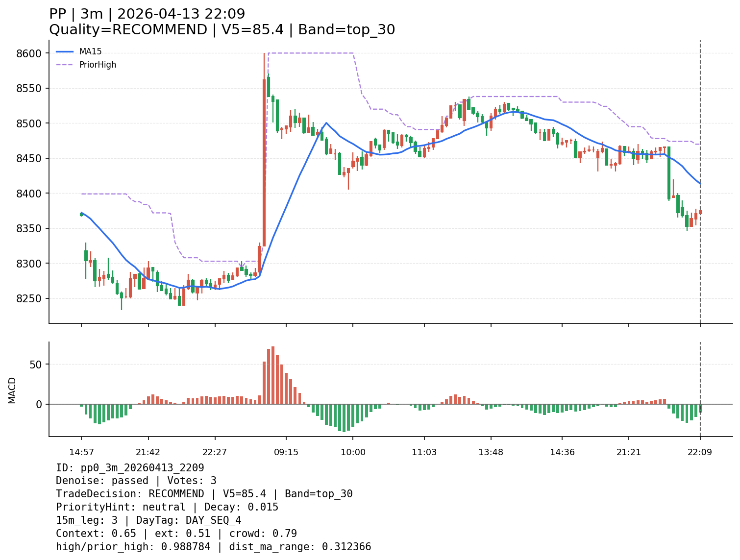The height and width of the screenshot is (560, 740).
Task: Click the ID pp0_3m_20260413_2209 text
Action: click(130, 468)
